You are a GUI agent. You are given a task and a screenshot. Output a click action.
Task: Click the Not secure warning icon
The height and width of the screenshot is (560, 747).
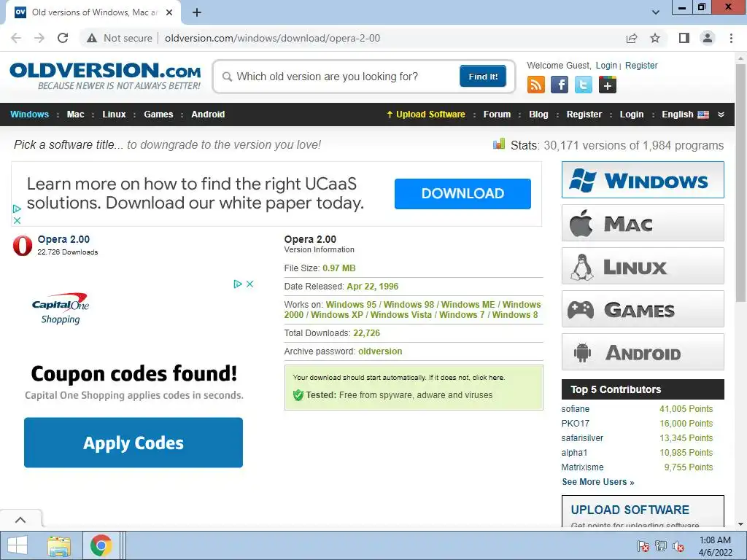pos(91,38)
